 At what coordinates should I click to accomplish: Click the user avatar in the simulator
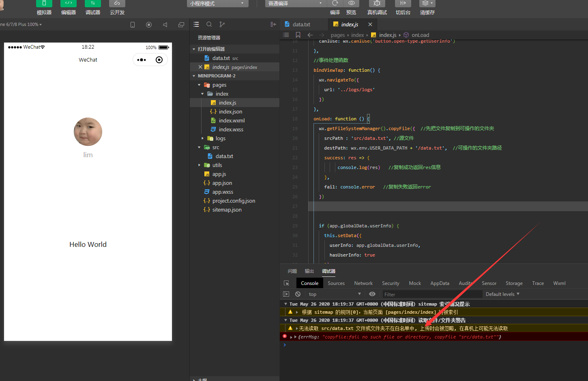point(88,132)
